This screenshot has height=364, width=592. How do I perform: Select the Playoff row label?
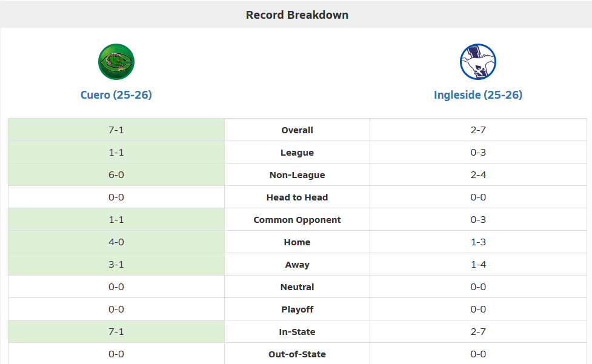click(297, 309)
